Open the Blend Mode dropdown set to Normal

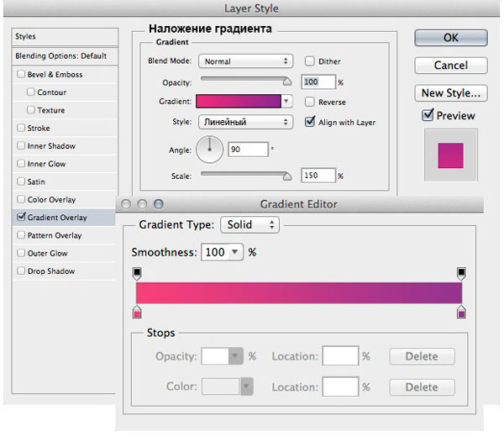[245, 61]
